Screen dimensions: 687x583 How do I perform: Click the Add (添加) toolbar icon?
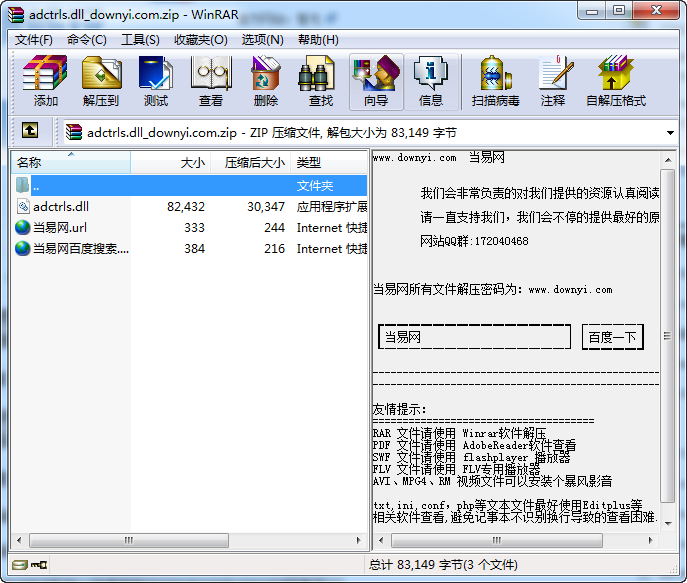[46, 81]
